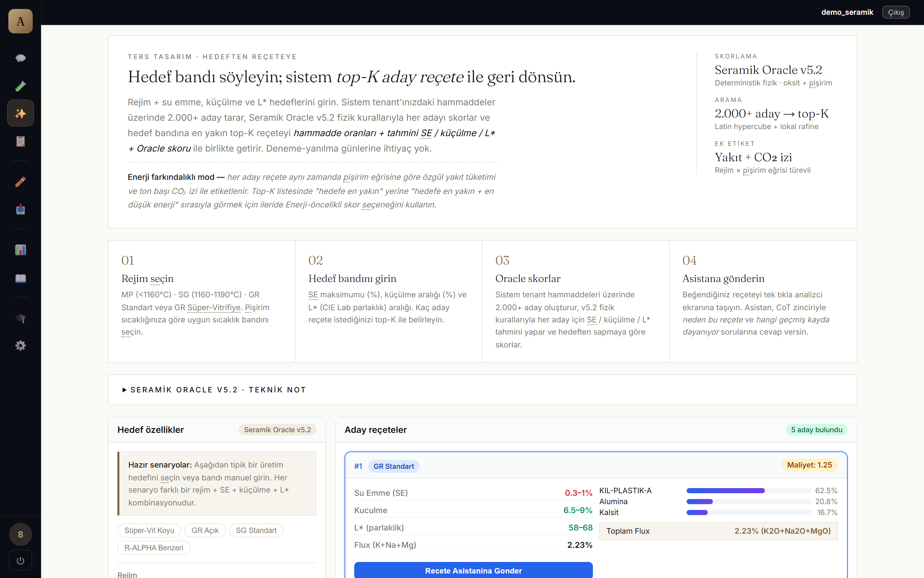This screenshot has width=924, height=578.
Task: Click the Hedef özellikler panel title
Action: [150, 430]
